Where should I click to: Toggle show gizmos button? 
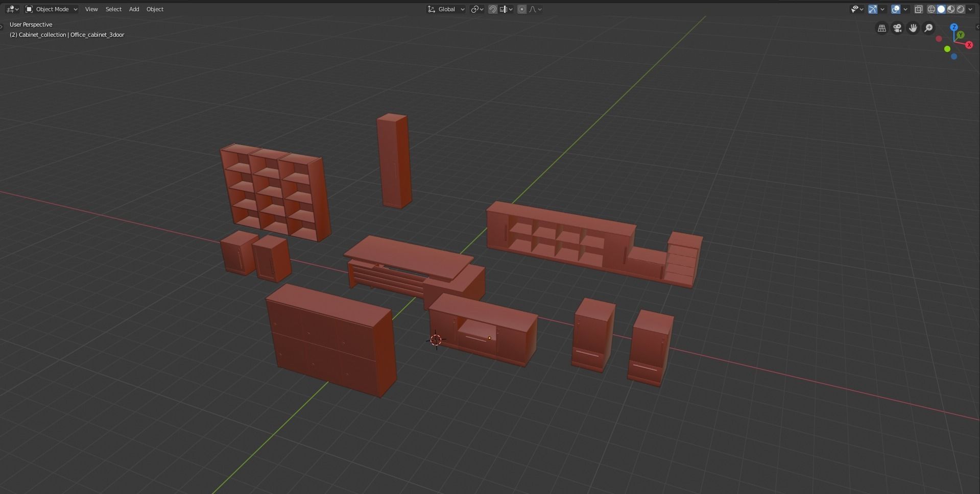point(872,9)
